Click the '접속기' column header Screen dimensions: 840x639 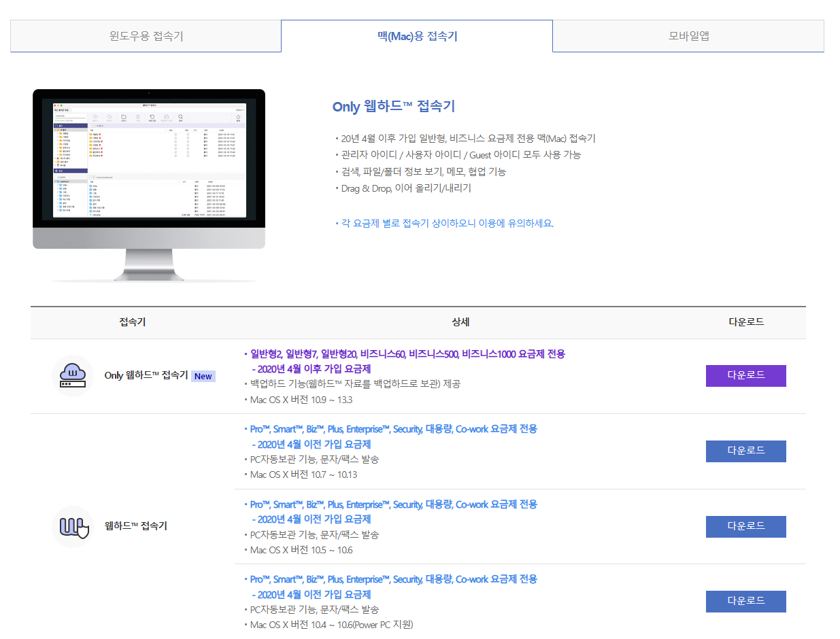pyautogui.click(x=132, y=322)
